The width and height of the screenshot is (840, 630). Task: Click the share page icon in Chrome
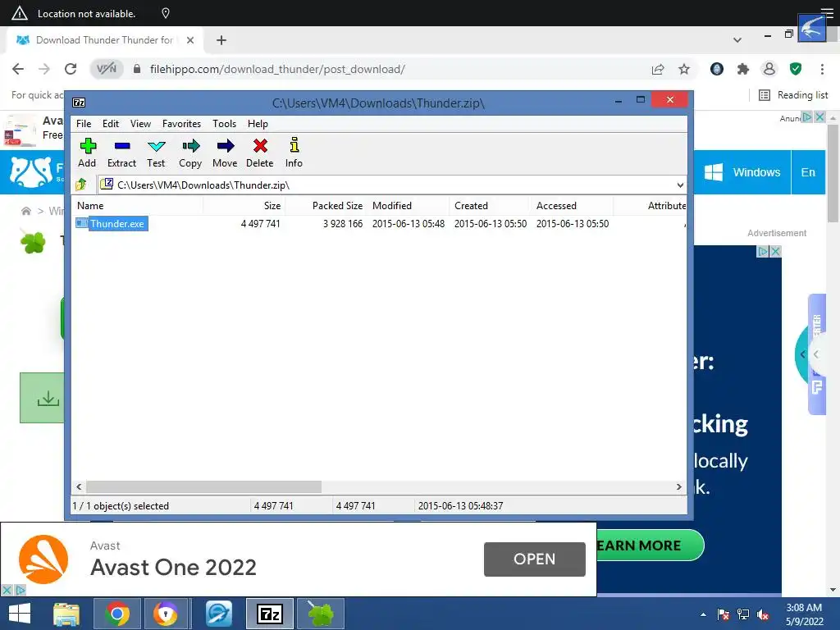pos(658,69)
